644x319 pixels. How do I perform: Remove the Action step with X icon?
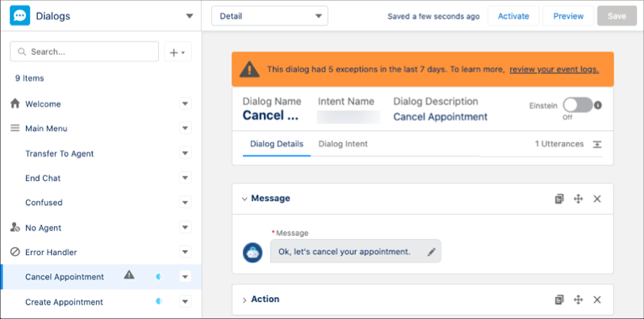tap(597, 300)
